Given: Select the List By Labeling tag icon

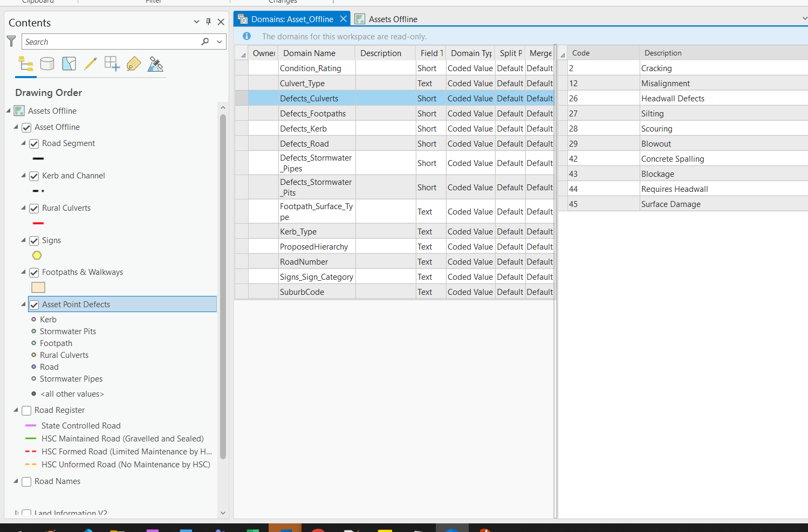Looking at the screenshot, I should [x=134, y=64].
